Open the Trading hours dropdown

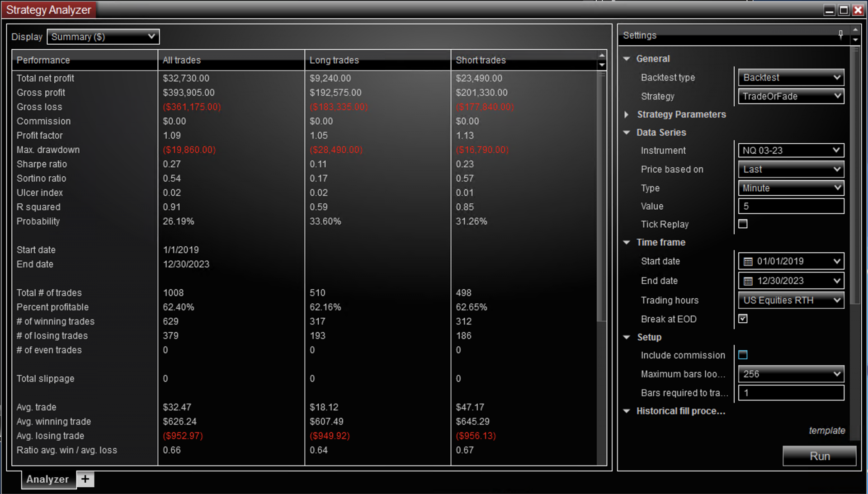pos(791,300)
